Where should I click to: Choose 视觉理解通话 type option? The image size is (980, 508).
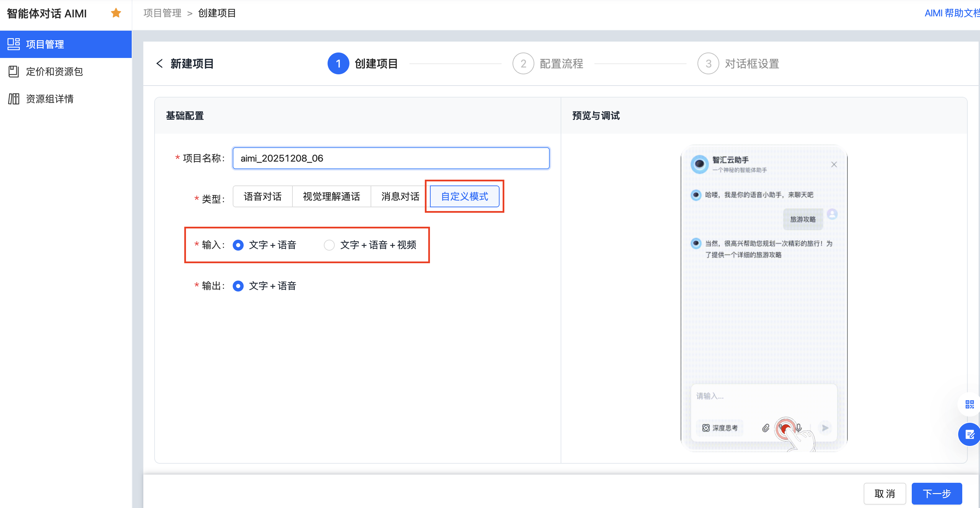(331, 197)
